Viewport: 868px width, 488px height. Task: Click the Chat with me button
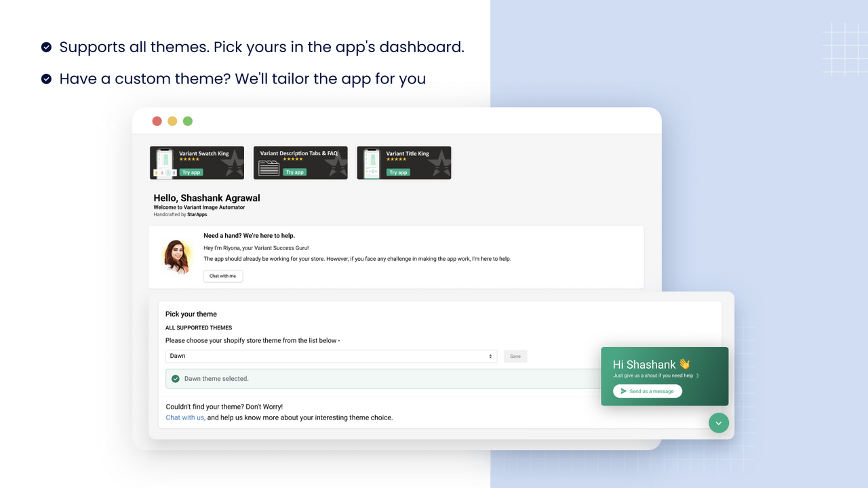pyautogui.click(x=222, y=276)
